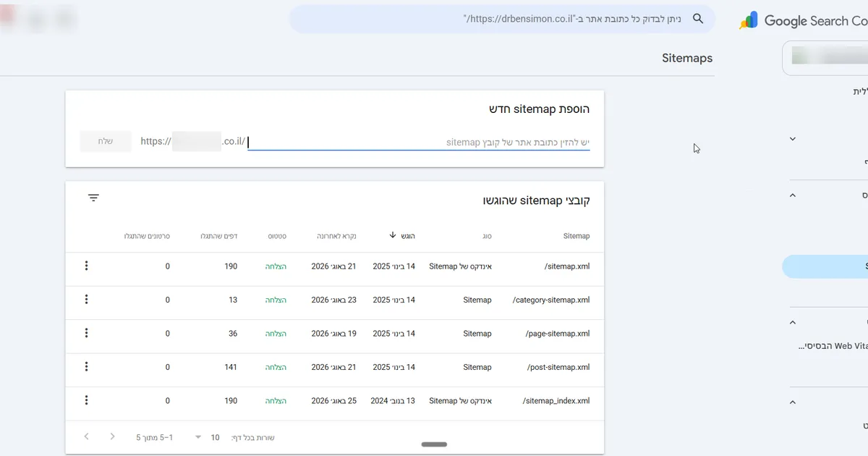Image resolution: width=868 pixels, height=456 pixels.
Task: Click the סוג column header
Action: [485, 236]
